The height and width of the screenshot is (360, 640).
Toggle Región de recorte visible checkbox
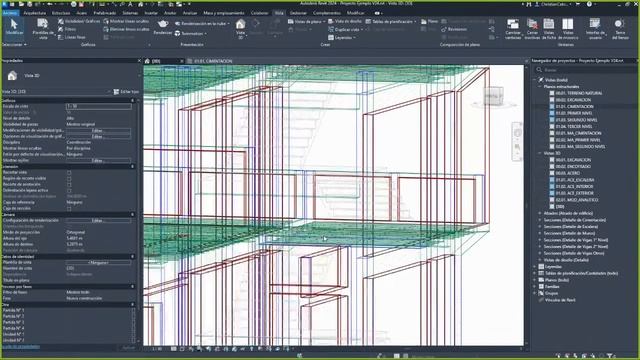(x=69, y=178)
